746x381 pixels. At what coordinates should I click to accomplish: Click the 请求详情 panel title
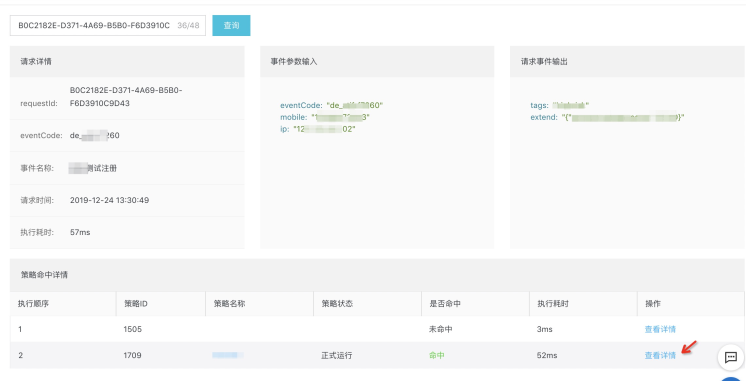(x=36, y=61)
